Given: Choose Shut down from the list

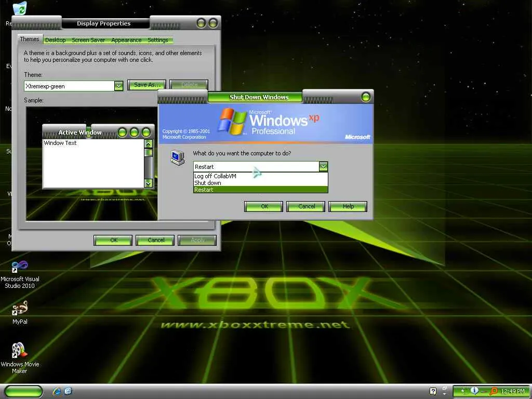Looking at the screenshot, I should pyautogui.click(x=261, y=183).
